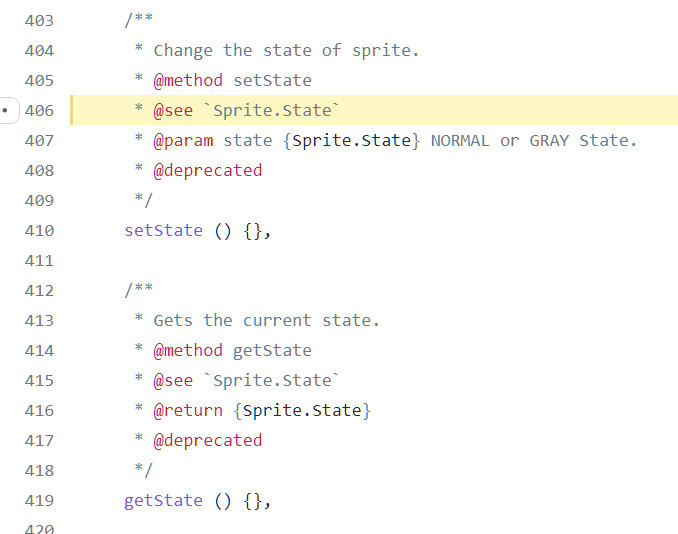Click the @method tag before getState
The image size is (678, 534).
coord(188,350)
